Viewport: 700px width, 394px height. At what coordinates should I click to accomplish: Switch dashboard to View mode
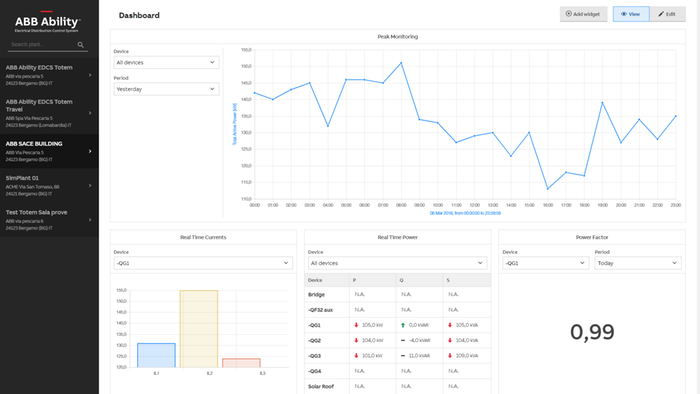[x=631, y=14]
